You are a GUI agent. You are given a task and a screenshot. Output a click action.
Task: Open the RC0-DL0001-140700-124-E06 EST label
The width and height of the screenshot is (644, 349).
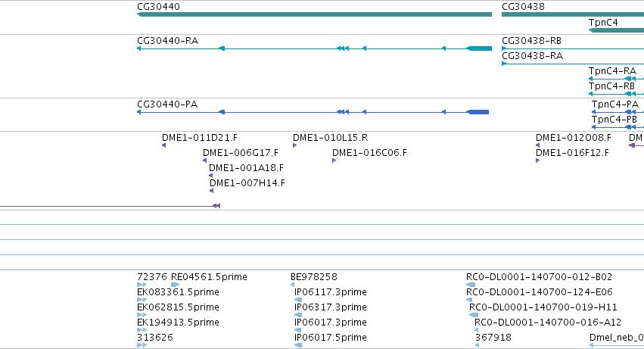(540, 292)
